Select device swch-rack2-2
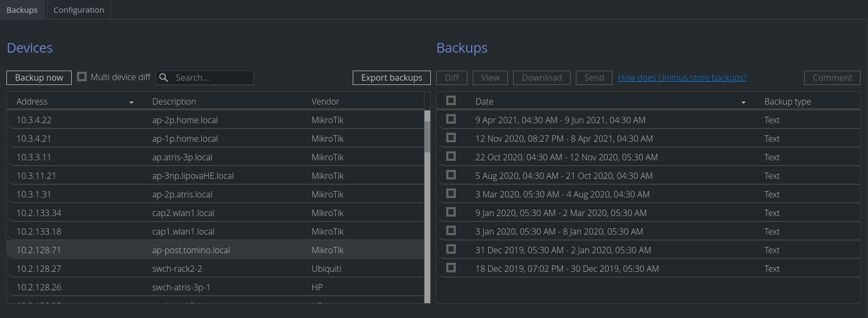 [x=215, y=269]
